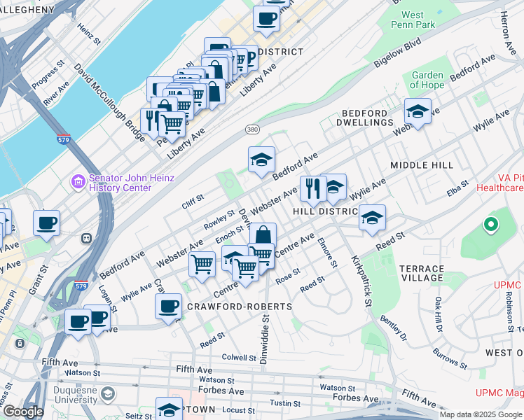Select the West Penn Park label
The width and height of the screenshot is (524, 420).
pyautogui.click(x=413, y=20)
